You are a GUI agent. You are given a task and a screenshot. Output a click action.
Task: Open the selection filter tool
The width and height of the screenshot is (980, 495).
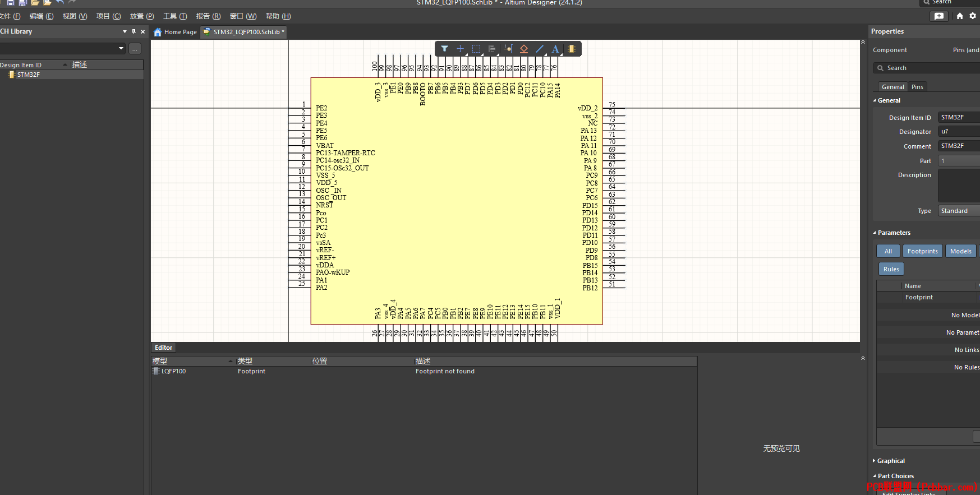tap(444, 49)
